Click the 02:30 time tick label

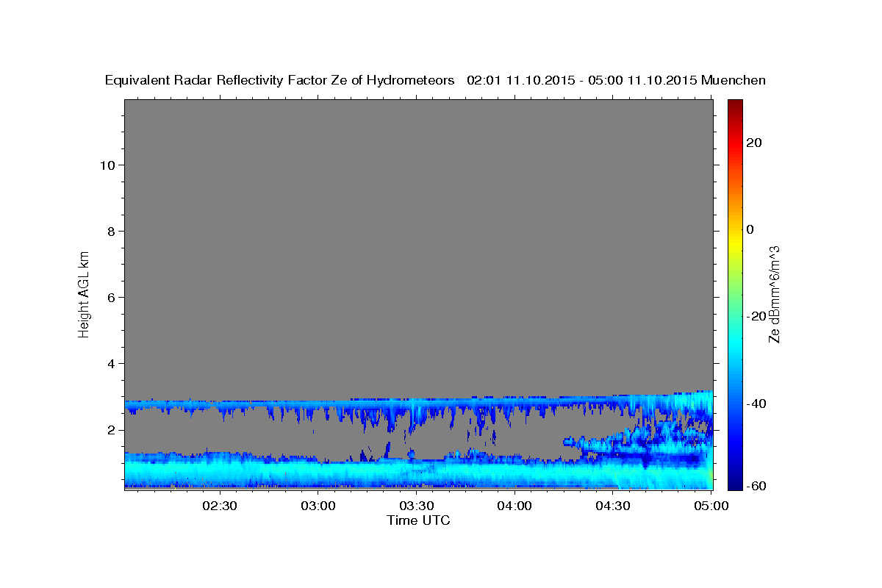click(220, 506)
